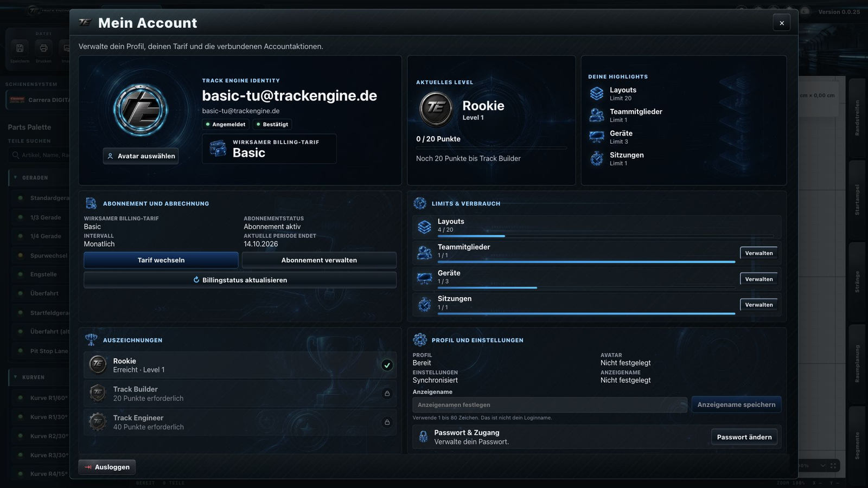Click the Layouts highlight icon
The width and height of the screenshot is (868, 488).
point(597,94)
